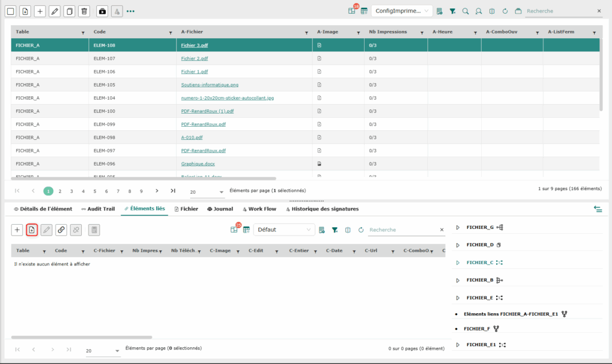
Task: Open the Défaut view dropdown
Action: pos(284,230)
